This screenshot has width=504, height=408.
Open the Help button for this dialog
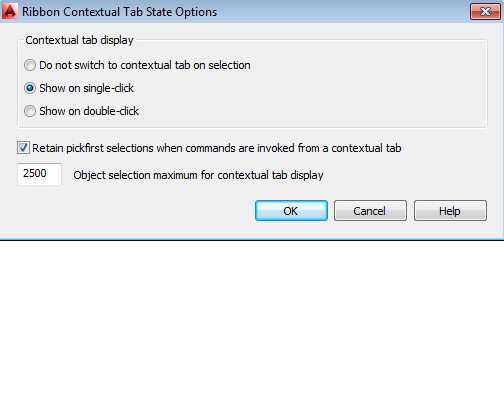click(x=450, y=211)
